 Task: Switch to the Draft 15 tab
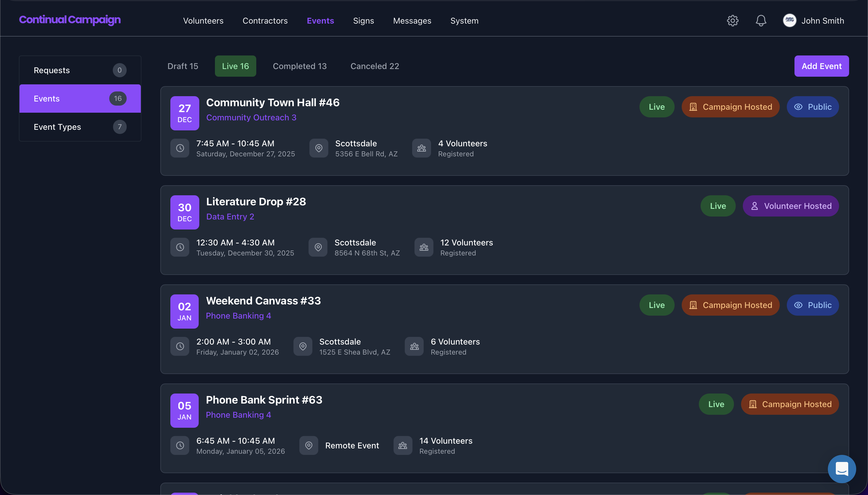(x=183, y=66)
